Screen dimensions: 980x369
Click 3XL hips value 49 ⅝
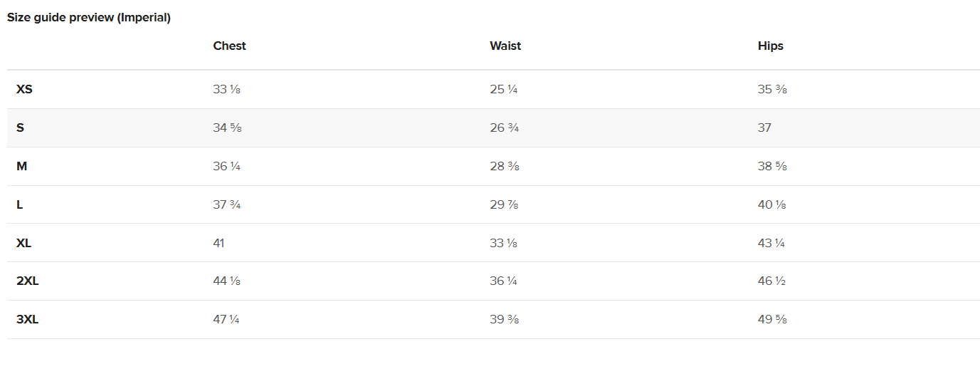coord(772,319)
